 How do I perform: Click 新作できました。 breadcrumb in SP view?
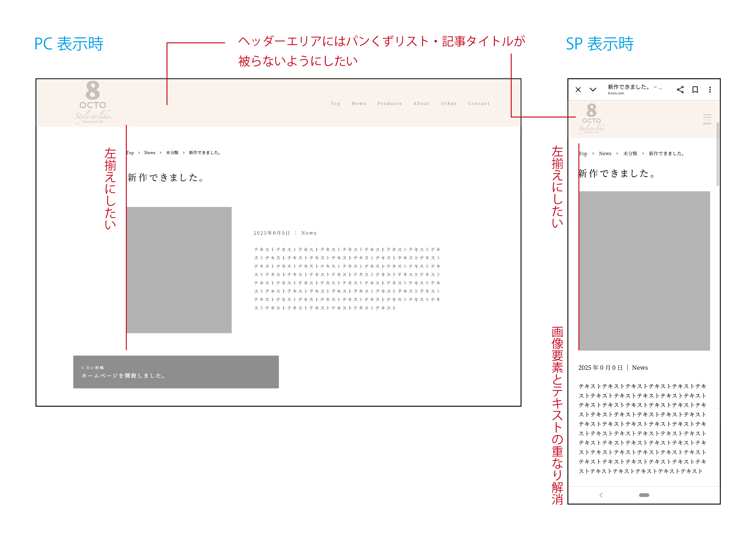pos(667,154)
